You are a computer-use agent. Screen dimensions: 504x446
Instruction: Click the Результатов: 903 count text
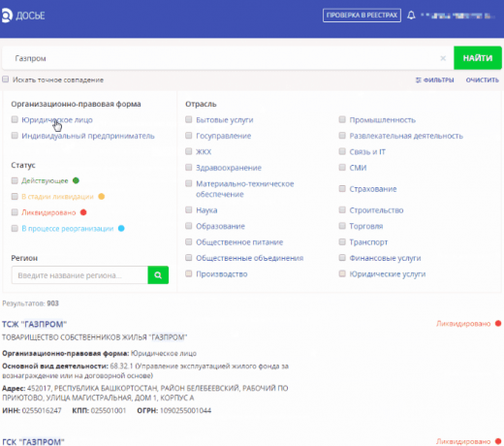[x=30, y=303]
